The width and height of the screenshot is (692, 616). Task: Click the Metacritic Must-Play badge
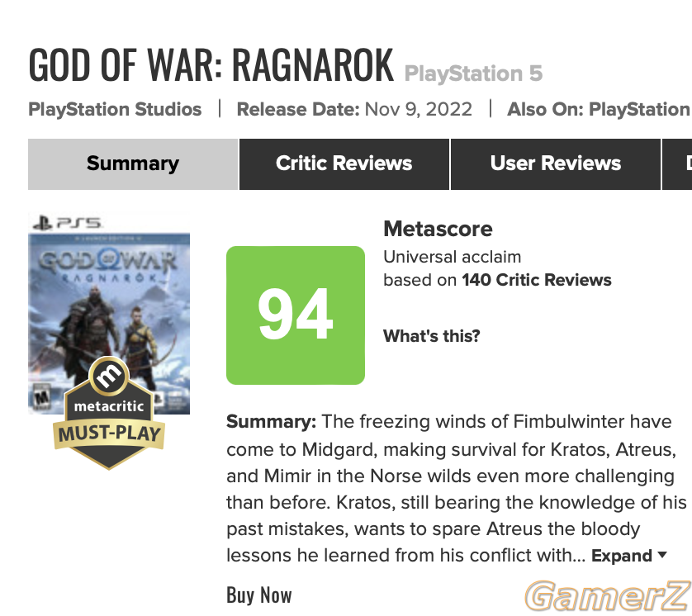point(109,414)
